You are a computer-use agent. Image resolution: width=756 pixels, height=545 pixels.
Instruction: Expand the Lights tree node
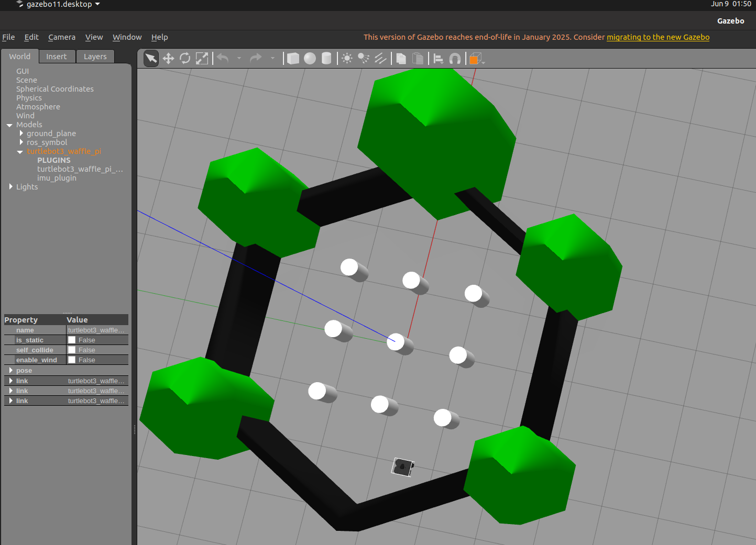pos(10,186)
